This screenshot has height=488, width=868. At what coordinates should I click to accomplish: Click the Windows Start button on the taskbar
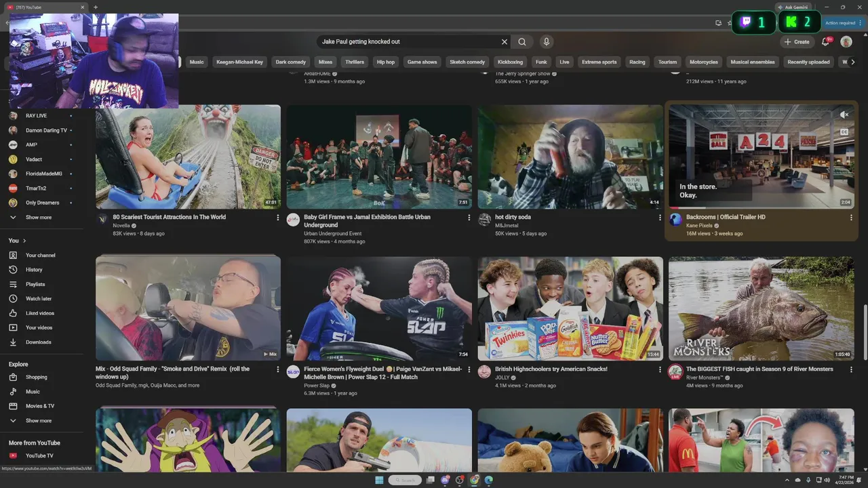tap(379, 480)
